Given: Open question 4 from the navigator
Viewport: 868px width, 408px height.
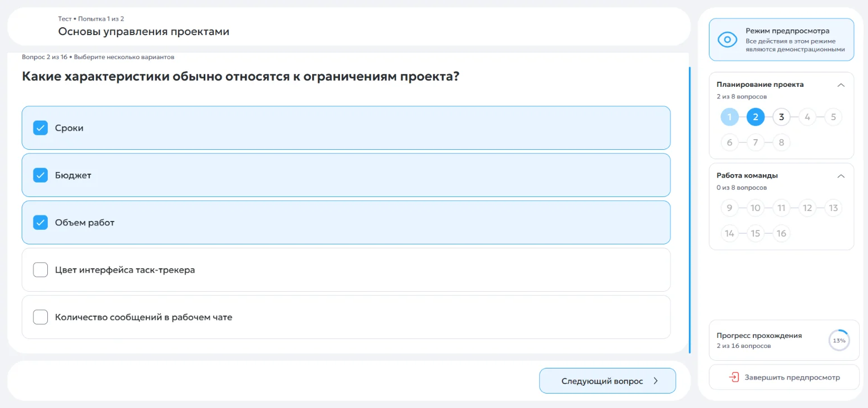Looking at the screenshot, I should coord(807,117).
